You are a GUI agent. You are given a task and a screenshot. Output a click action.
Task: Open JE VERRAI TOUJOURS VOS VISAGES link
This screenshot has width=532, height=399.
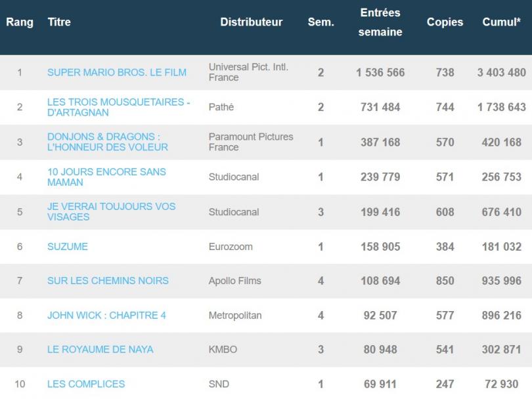pos(111,211)
